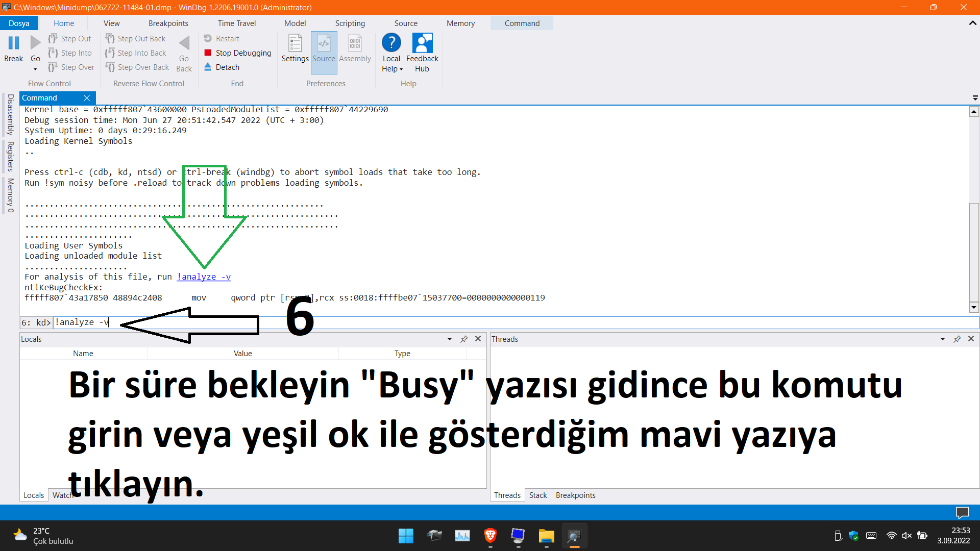Switch to the View ribbon tab
The width and height of the screenshot is (980, 551).
(x=111, y=23)
